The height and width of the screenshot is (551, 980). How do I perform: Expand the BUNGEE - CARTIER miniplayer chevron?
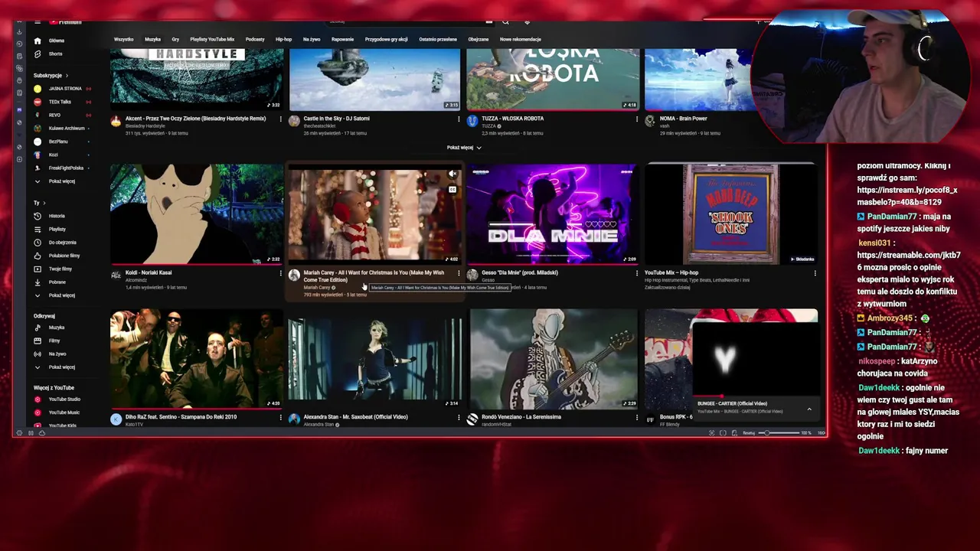(x=809, y=409)
